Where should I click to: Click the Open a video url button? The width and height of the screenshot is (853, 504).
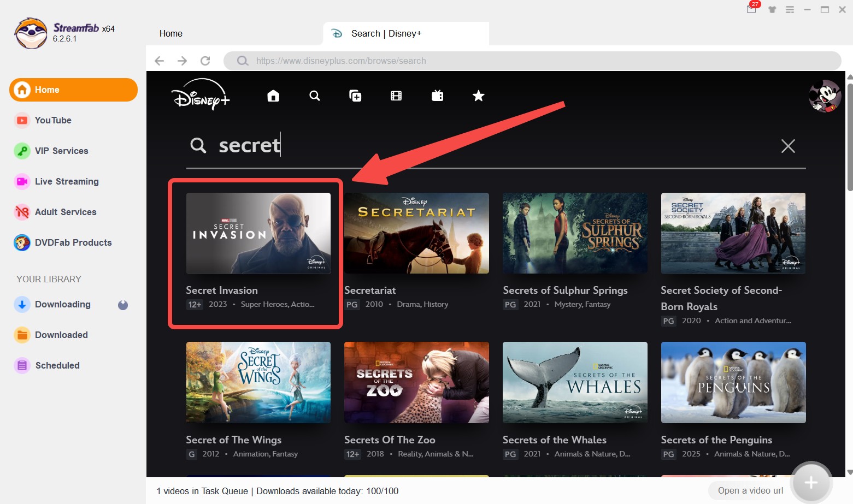tap(749, 490)
